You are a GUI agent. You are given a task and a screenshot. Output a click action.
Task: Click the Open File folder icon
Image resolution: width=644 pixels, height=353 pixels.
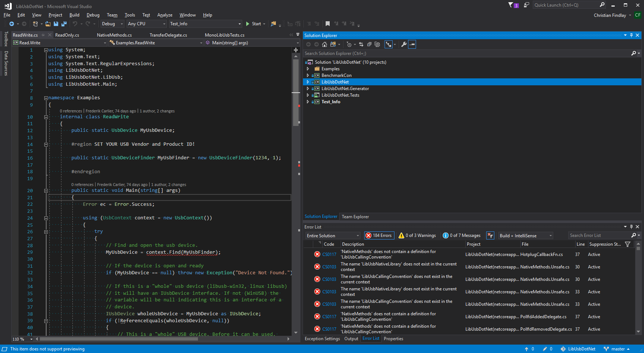(48, 24)
